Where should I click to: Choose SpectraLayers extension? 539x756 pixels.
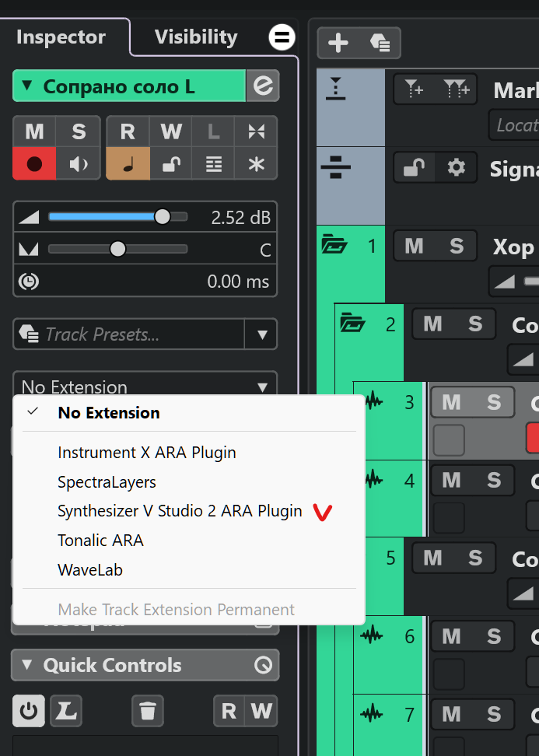click(107, 481)
